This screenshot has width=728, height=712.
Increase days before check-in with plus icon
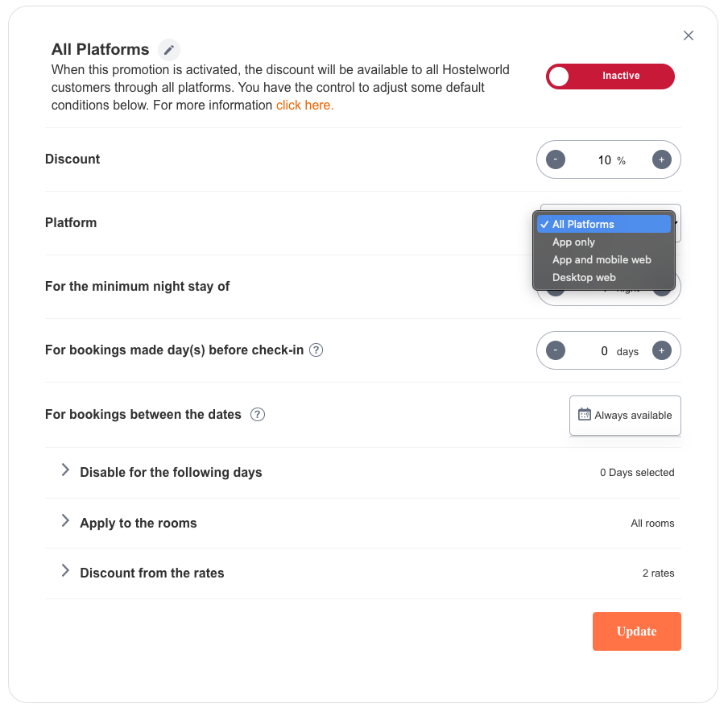click(661, 350)
